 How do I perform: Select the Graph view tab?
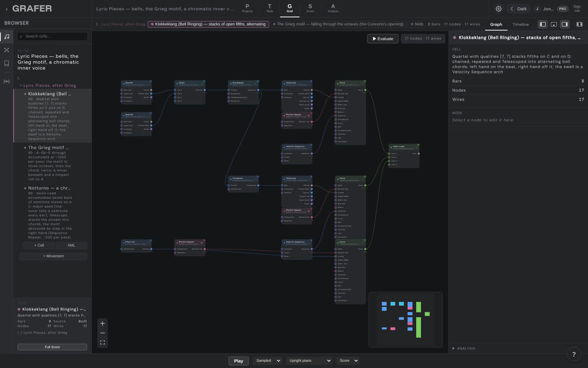point(496,24)
